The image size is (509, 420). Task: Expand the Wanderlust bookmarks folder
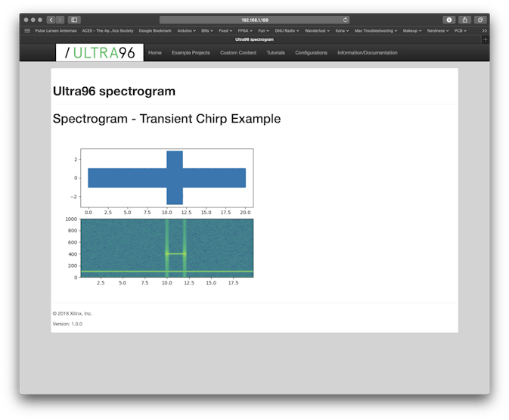(317, 30)
